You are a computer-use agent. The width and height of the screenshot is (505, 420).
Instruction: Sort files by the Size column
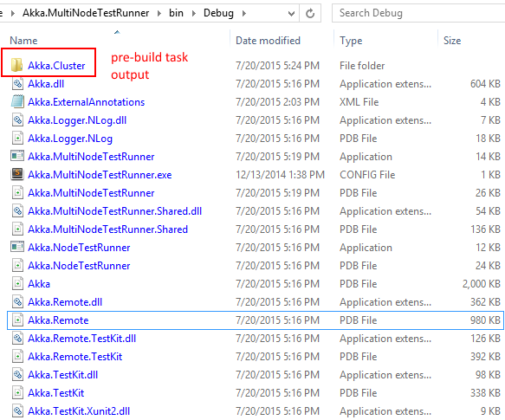(x=452, y=41)
